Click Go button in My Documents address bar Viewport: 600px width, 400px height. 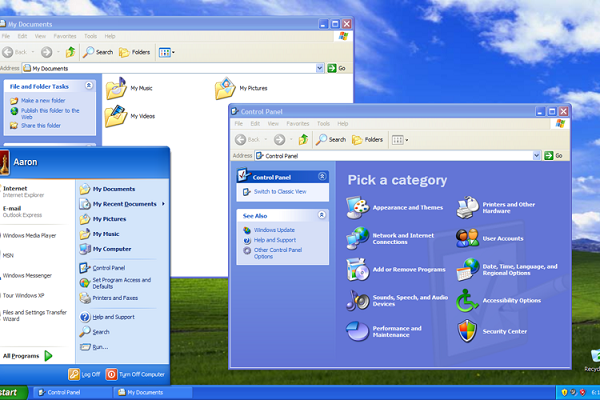pos(337,68)
